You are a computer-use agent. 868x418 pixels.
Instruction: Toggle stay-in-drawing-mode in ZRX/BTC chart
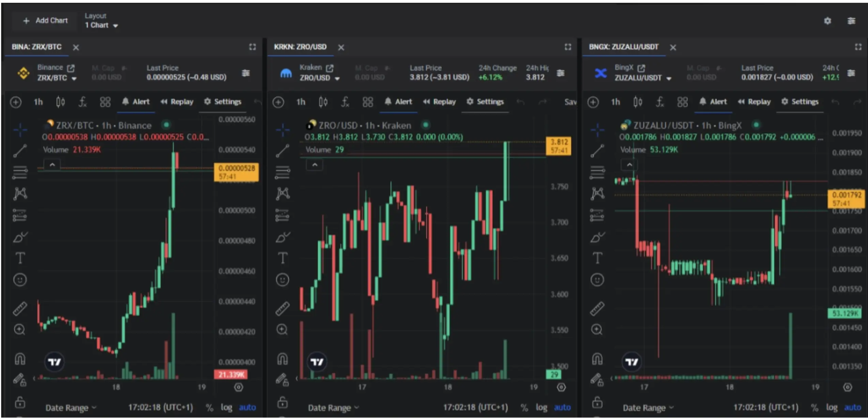click(x=20, y=380)
